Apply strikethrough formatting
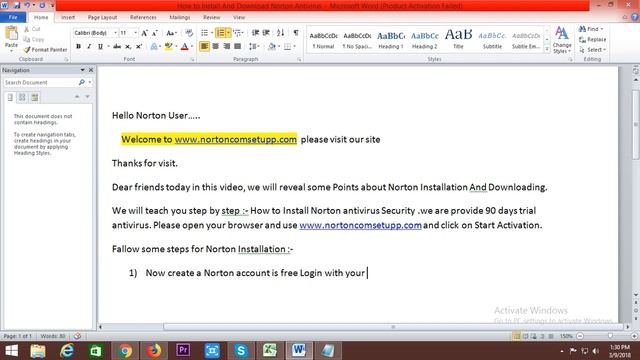 coord(117,47)
